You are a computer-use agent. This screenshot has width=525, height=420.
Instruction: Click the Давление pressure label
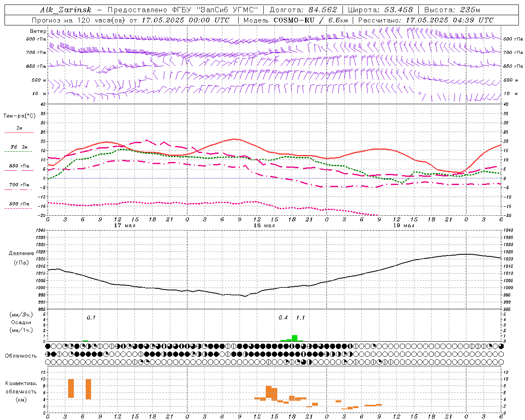point(21,253)
